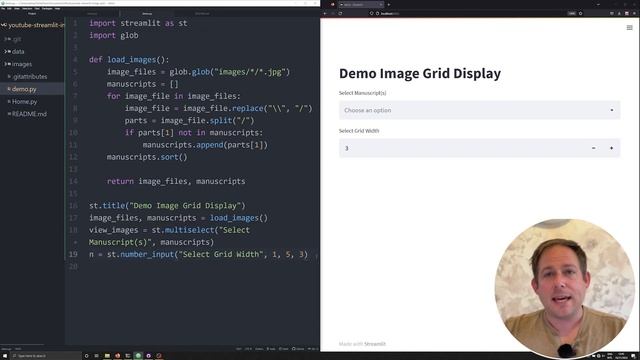Image resolution: width=640 pixels, height=360 pixels.
Task: Open the browser application menu icon
Action: [634, 13]
